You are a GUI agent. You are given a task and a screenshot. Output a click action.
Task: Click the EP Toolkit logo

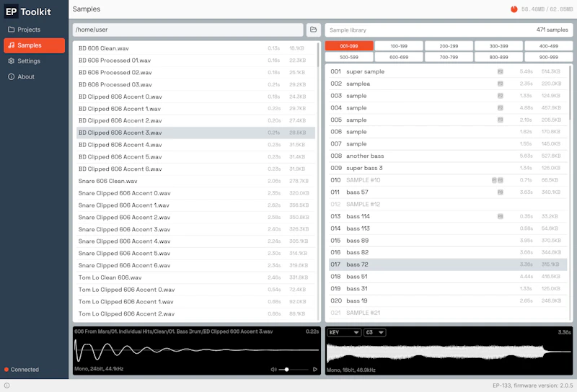28,12
